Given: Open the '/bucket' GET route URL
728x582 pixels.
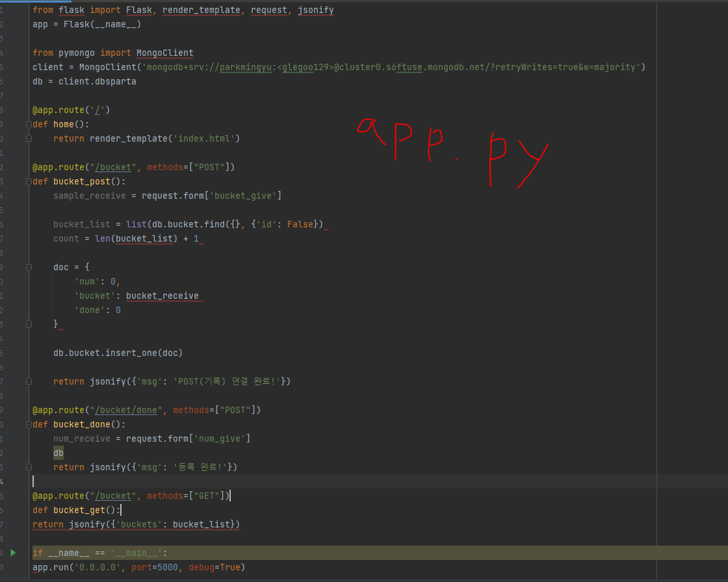Looking at the screenshot, I should (x=113, y=496).
